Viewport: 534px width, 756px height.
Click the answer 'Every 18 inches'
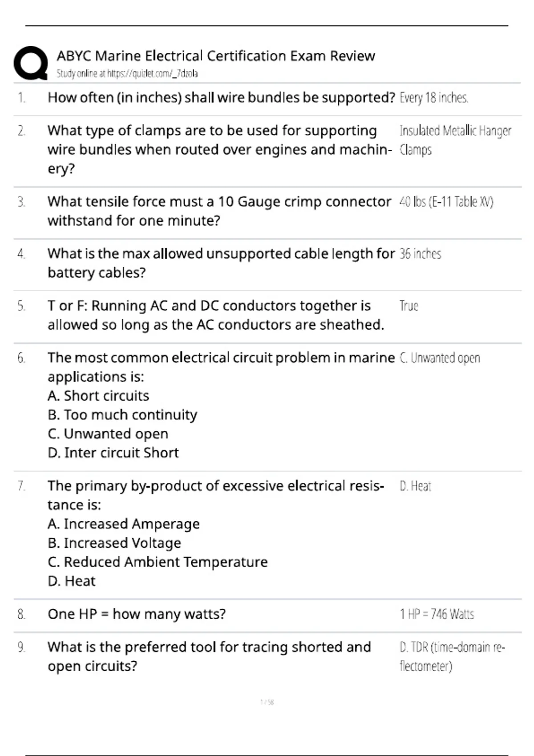434,98
